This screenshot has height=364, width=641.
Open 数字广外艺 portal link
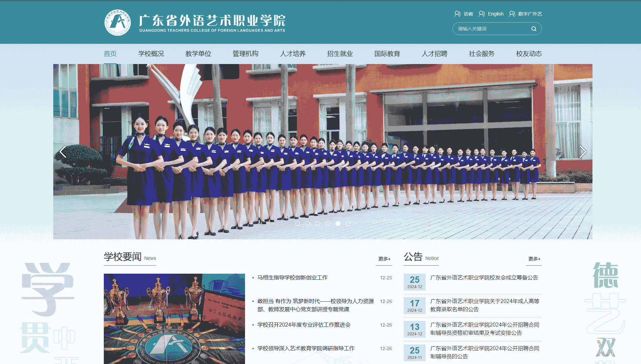(x=530, y=14)
